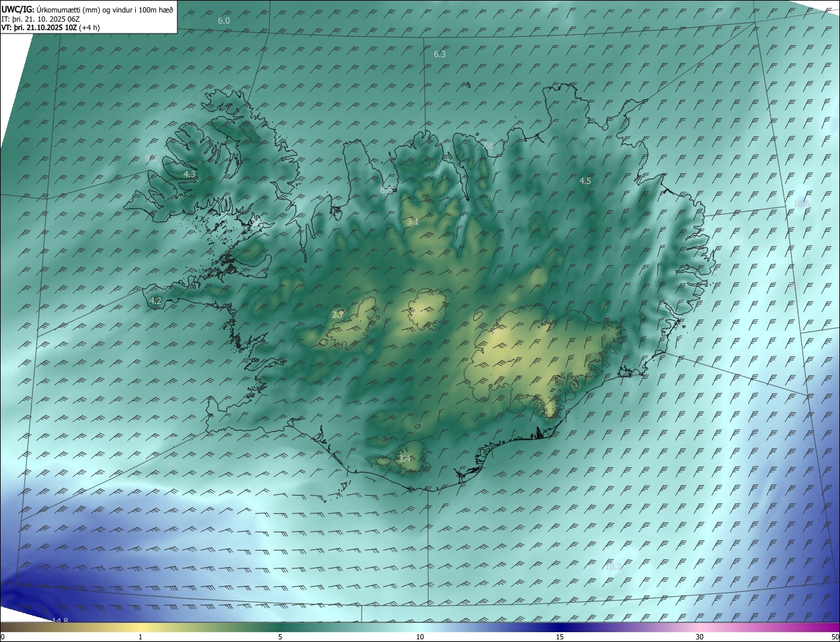The image size is (840, 642).
Task: Click the colour scale tick label 30
Action: tap(700, 637)
